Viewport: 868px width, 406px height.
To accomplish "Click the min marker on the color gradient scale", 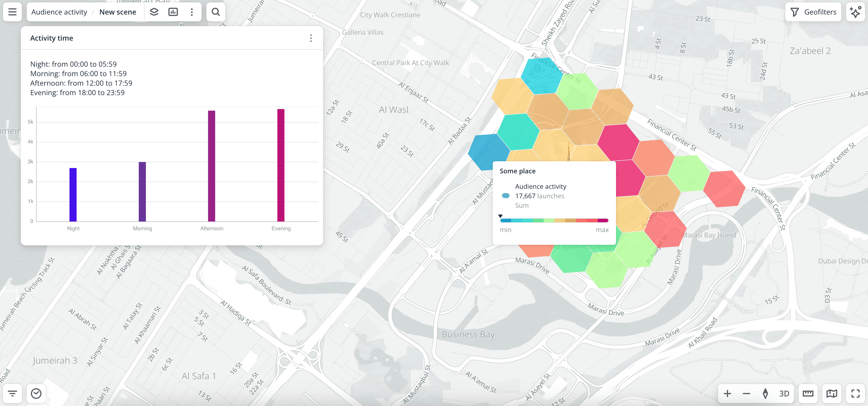I will (501, 216).
